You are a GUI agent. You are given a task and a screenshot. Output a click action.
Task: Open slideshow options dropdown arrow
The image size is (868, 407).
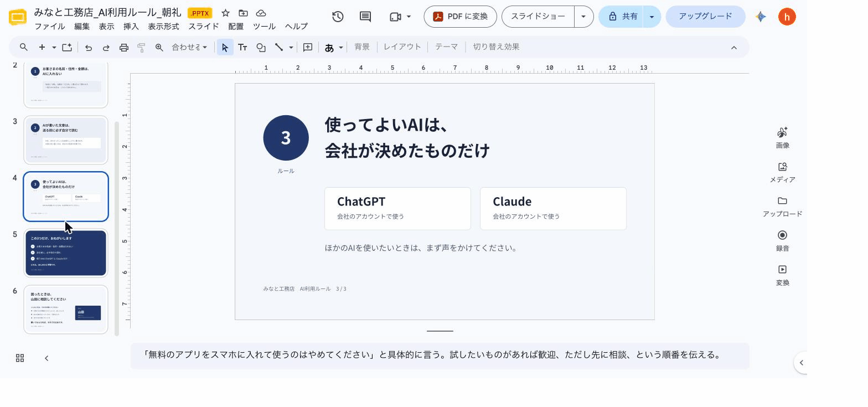coord(583,17)
